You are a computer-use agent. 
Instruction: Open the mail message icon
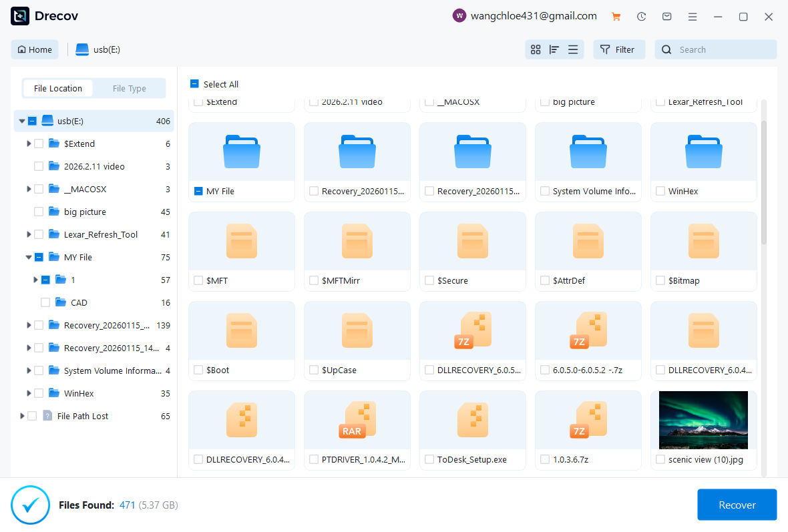tap(666, 17)
